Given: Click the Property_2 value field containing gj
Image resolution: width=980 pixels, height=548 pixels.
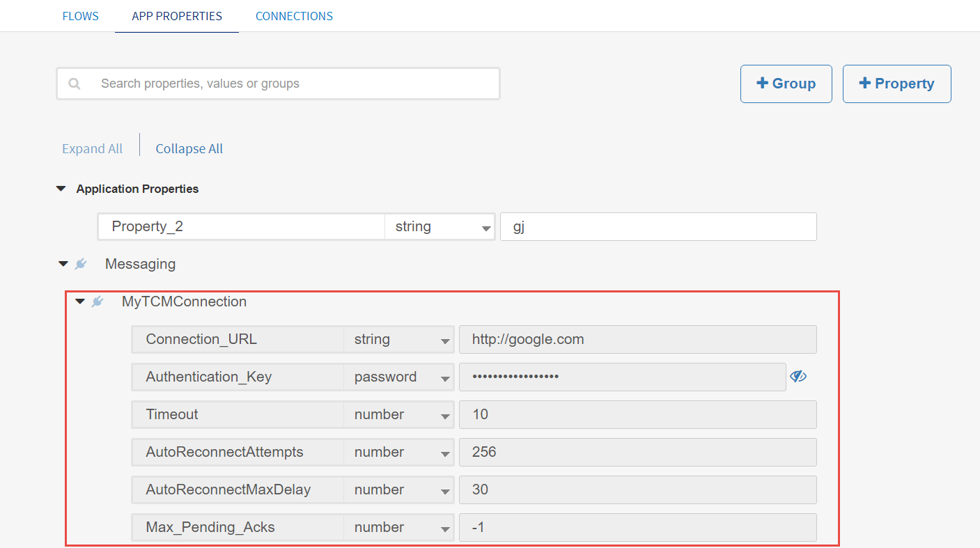Looking at the screenshot, I should [658, 227].
